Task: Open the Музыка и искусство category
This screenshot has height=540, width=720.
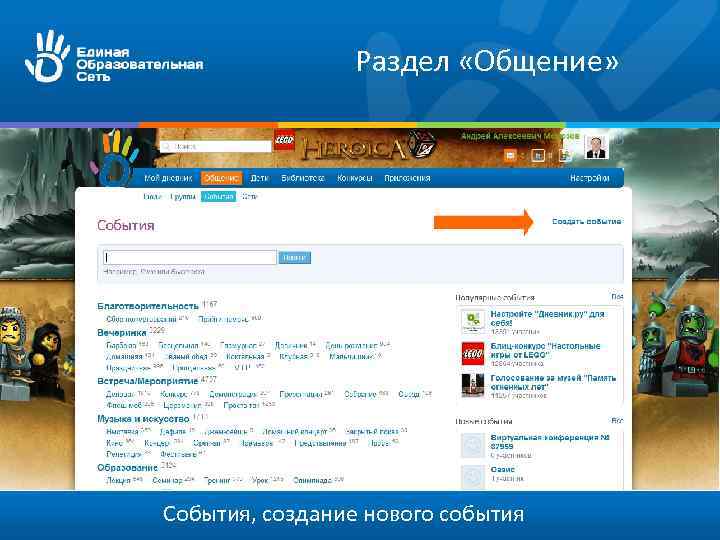Action: click(x=143, y=419)
